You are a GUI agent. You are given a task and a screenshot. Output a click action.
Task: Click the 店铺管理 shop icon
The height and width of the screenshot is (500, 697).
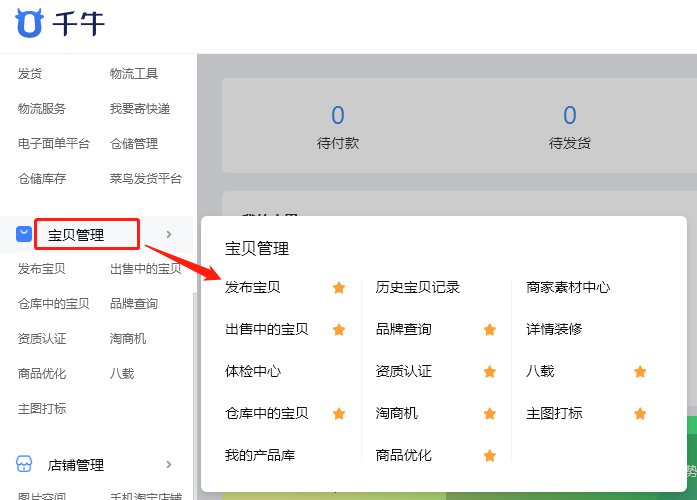[24, 464]
